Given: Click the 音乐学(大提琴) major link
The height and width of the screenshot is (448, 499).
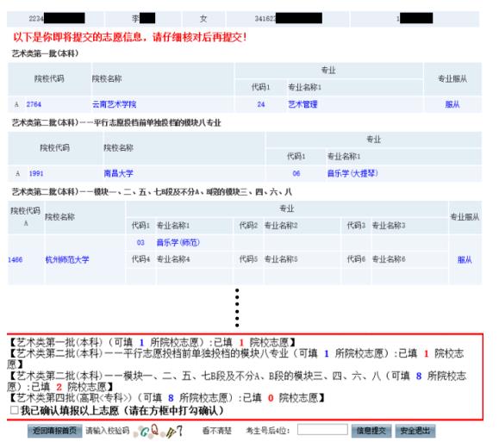Looking at the screenshot, I should point(352,173).
